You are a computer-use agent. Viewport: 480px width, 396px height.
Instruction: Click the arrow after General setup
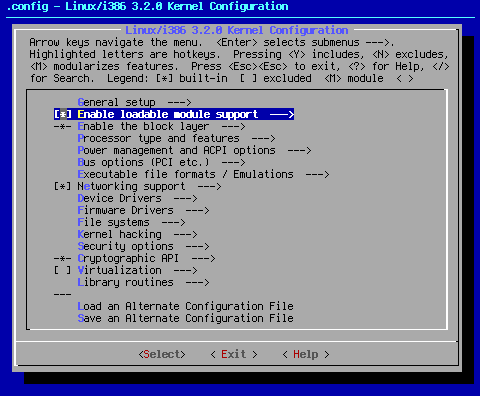179,102
